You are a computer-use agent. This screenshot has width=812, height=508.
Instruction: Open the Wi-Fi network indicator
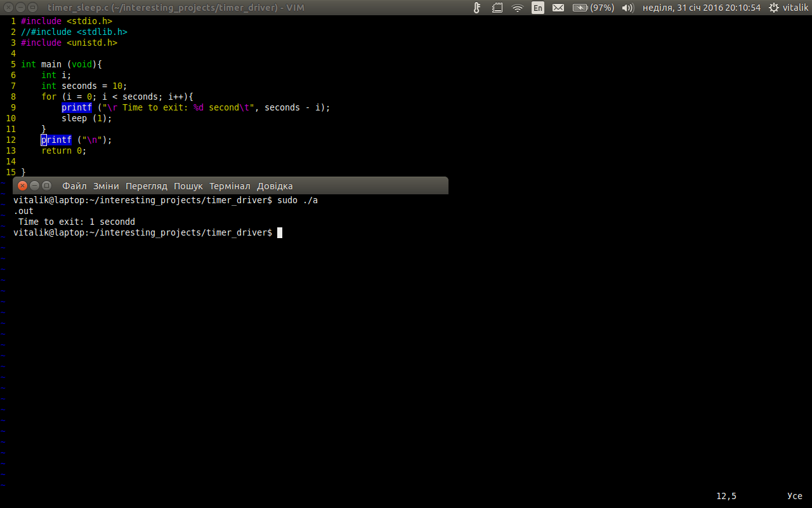click(x=518, y=8)
